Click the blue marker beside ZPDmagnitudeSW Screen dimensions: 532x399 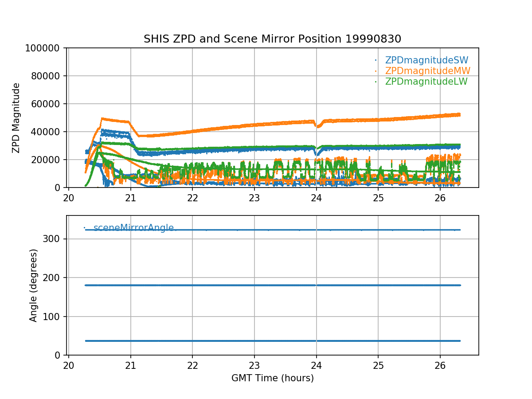click(376, 60)
